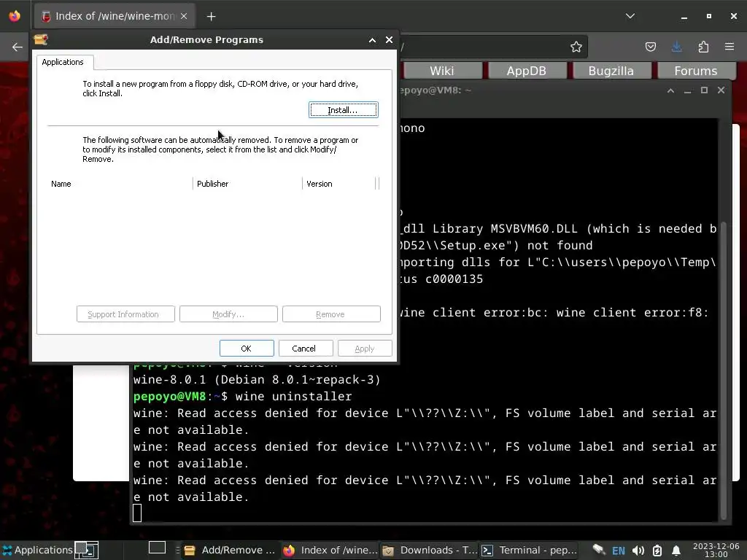This screenshot has height=560, width=747.
Task: Go back in Firefox
Action: pyautogui.click(x=18, y=47)
